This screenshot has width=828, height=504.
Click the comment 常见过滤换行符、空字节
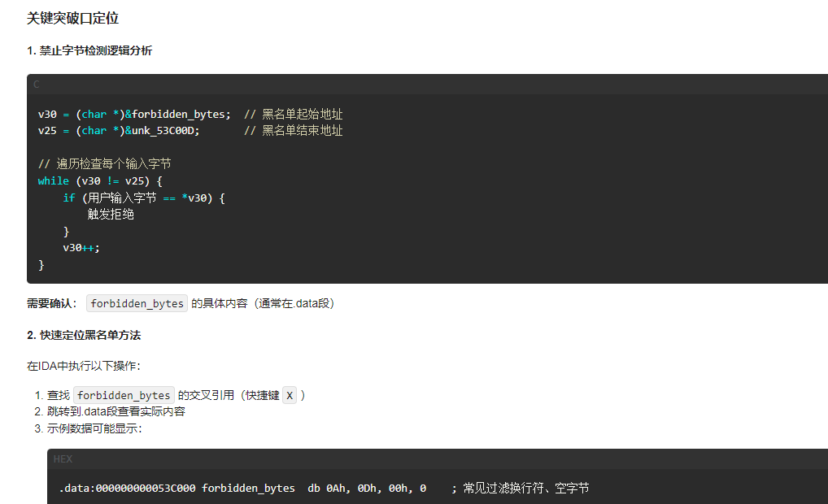[520, 489]
